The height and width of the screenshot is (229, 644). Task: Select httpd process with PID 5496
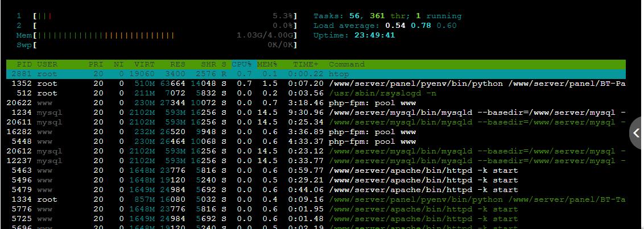point(316,180)
